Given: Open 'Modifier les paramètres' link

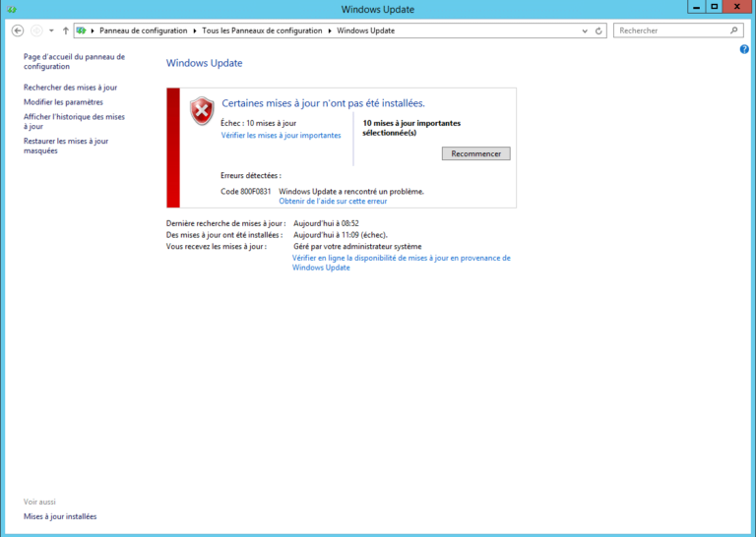Looking at the screenshot, I should click(63, 102).
